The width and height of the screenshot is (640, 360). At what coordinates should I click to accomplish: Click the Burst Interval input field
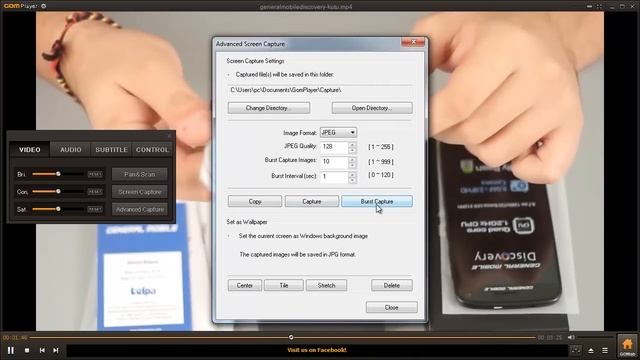[334, 177]
